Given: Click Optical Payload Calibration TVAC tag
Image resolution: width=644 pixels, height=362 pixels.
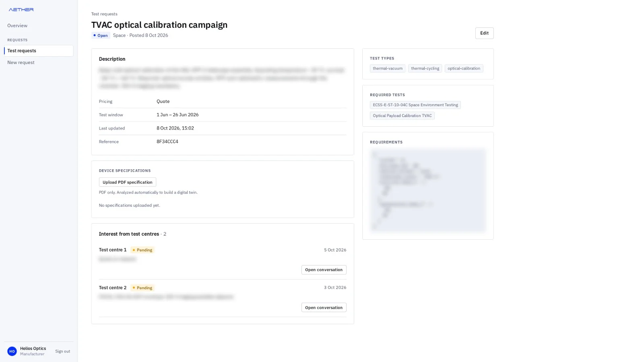Looking at the screenshot, I should click(x=402, y=116).
